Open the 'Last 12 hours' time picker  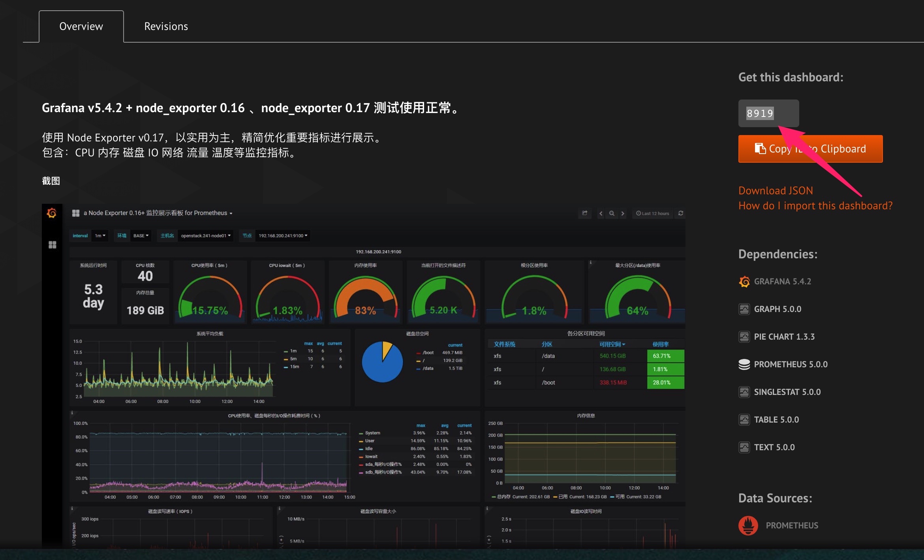tap(653, 213)
